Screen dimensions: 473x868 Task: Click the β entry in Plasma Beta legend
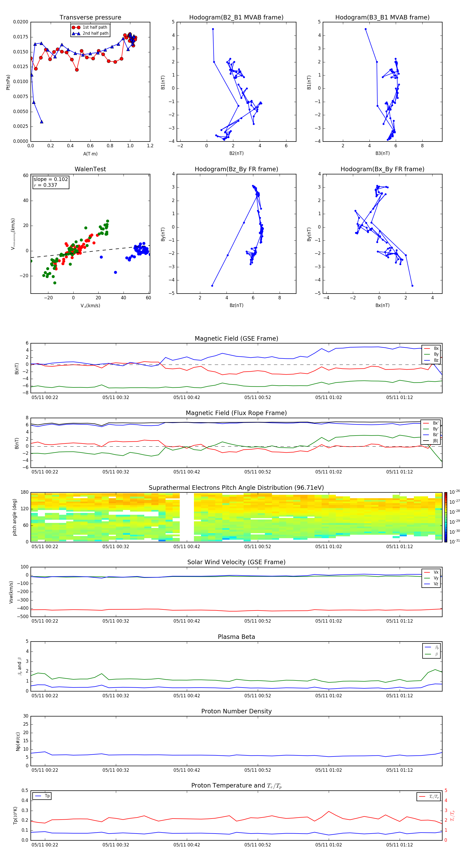click(x=431, y=654)
